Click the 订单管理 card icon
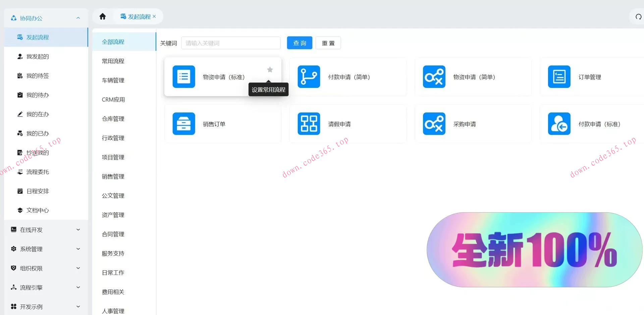Screen dimensions: 644x315 click(x=558, y=76)
